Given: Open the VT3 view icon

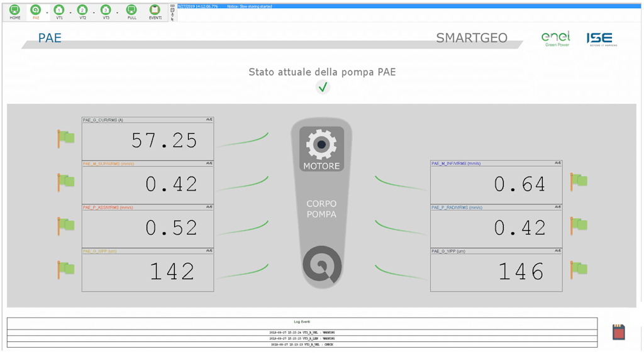Looking at the screenshot, I should tap(106, 10).
